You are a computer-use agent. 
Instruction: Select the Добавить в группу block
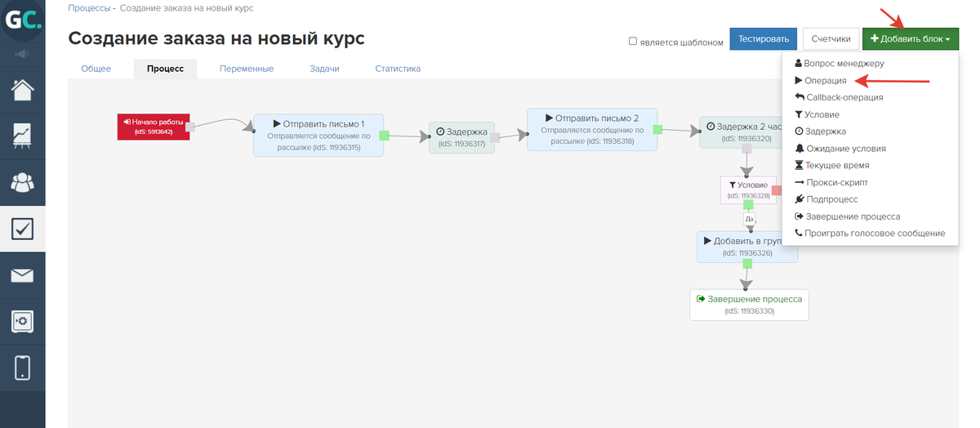[747, 247]
